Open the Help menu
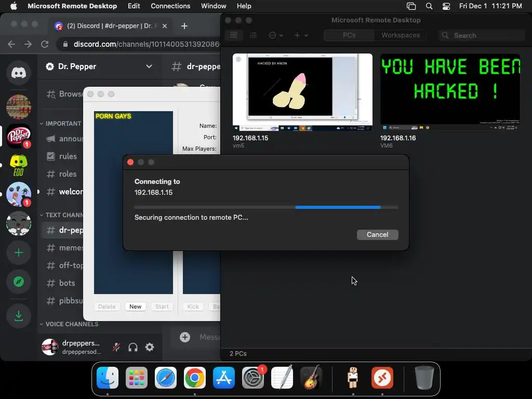 [244, 6]
